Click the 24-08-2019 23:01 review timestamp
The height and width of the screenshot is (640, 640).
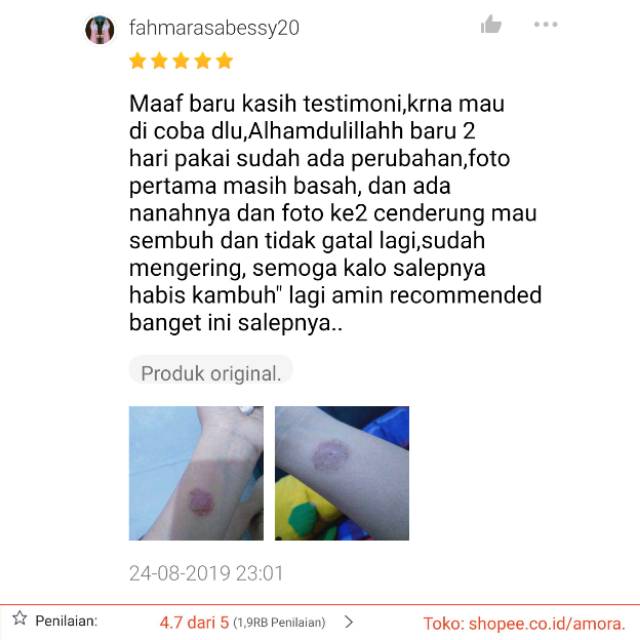click(x=206, y=573)
